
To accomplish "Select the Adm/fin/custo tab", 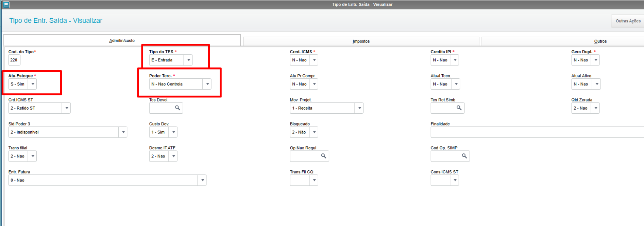I will click(122, 41).
